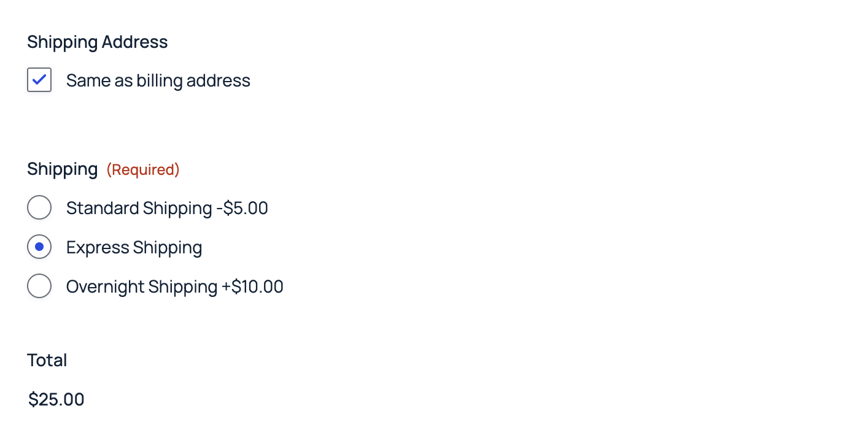Click the blue dot in the selected radio
868x438 pixels.
coord(39,247)
